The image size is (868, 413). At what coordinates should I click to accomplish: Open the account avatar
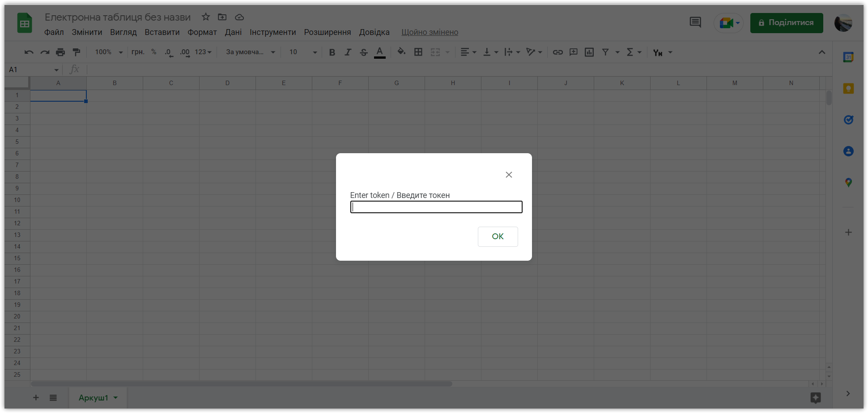coord(843,23)
